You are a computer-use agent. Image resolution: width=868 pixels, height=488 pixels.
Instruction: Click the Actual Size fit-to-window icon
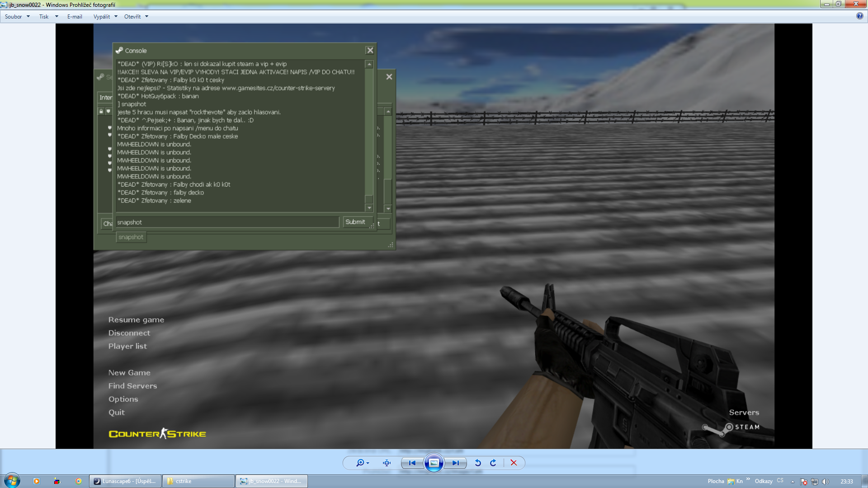point(387,463)
